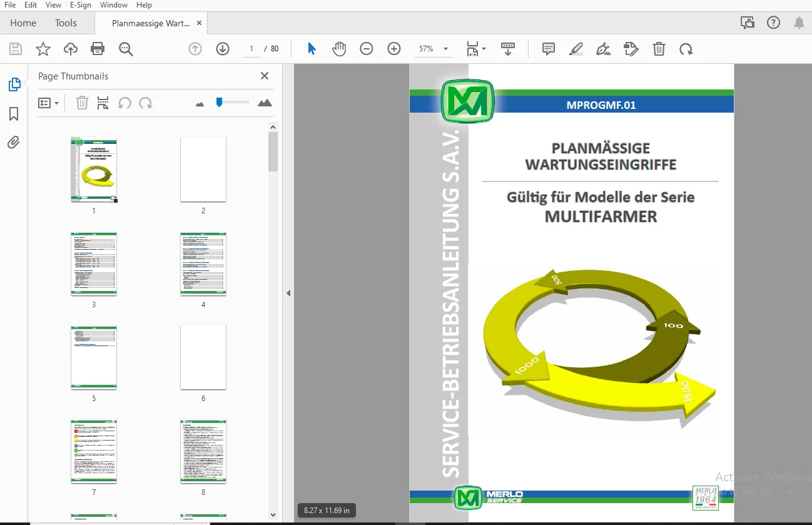Open the page fit options dropdown
The image size is (812, 525).
click(476, 49)
